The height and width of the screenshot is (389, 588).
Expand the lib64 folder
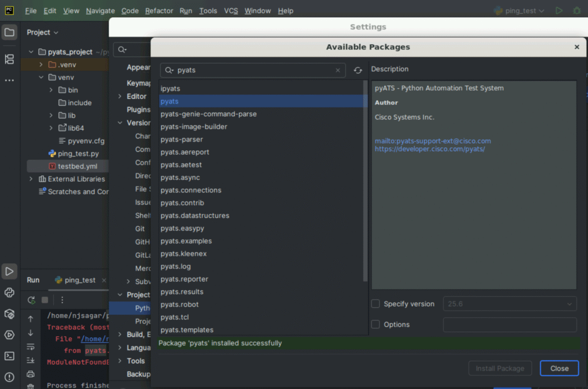(51, 128)
